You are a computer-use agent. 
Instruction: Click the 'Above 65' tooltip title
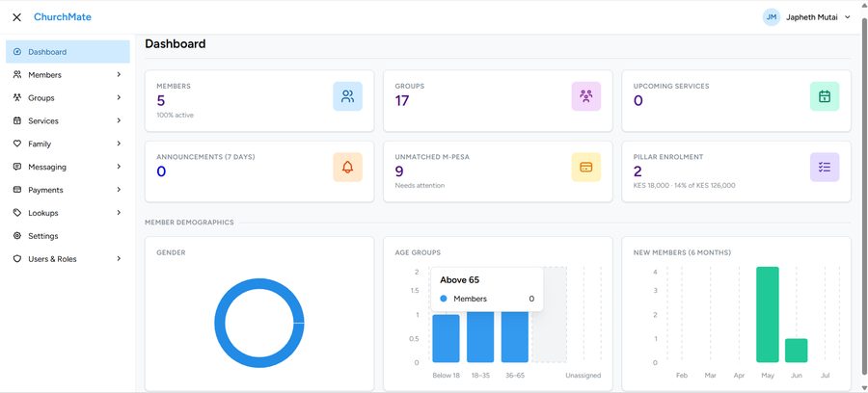coord(459,280)
